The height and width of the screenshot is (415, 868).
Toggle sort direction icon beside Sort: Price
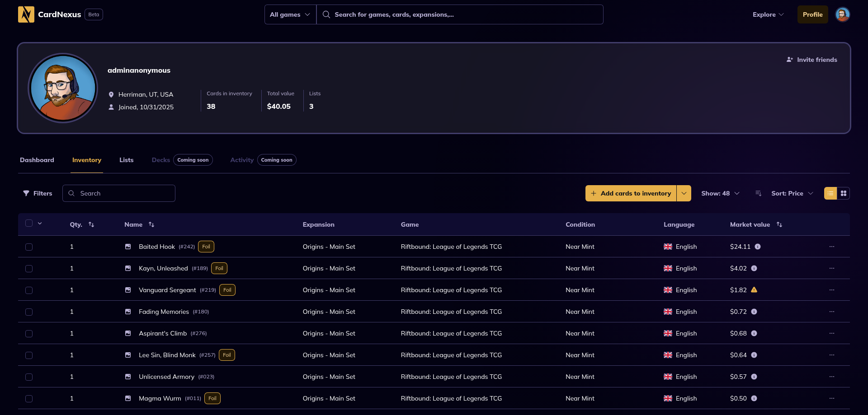tap(758, 193)
